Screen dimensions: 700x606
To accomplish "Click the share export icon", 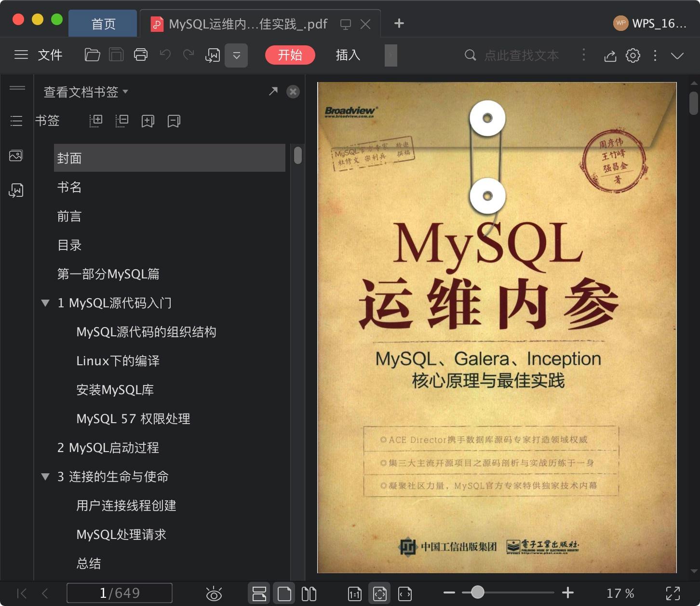I will point(610,55).
